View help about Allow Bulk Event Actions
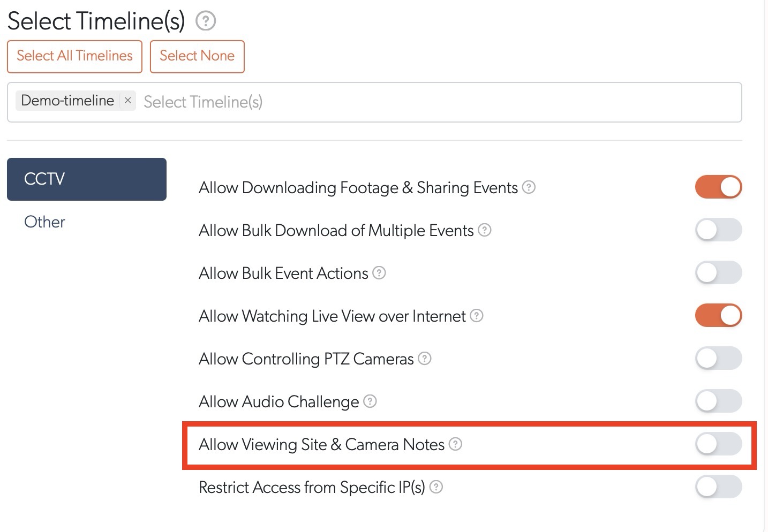 click(379, 273)
